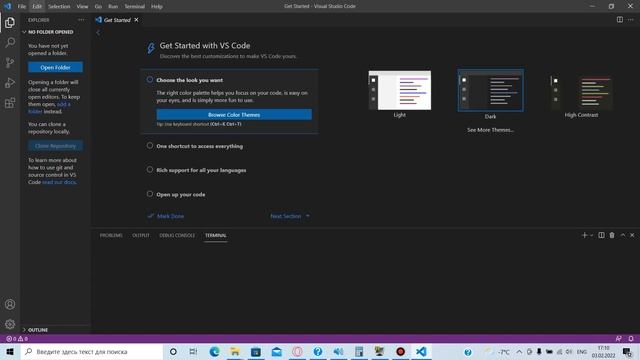The width and height of the screenshot is (640, 360).
Task: Click the Windows taskbar search box
Action: (91, 351)
